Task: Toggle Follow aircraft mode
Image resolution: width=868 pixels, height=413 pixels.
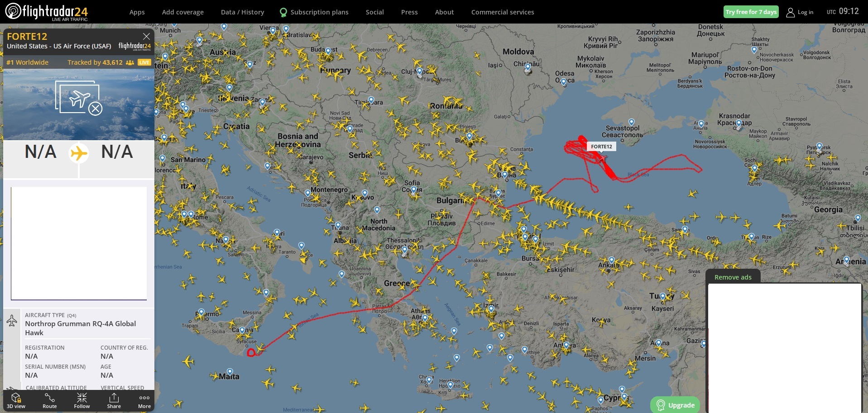Action: 82,401
